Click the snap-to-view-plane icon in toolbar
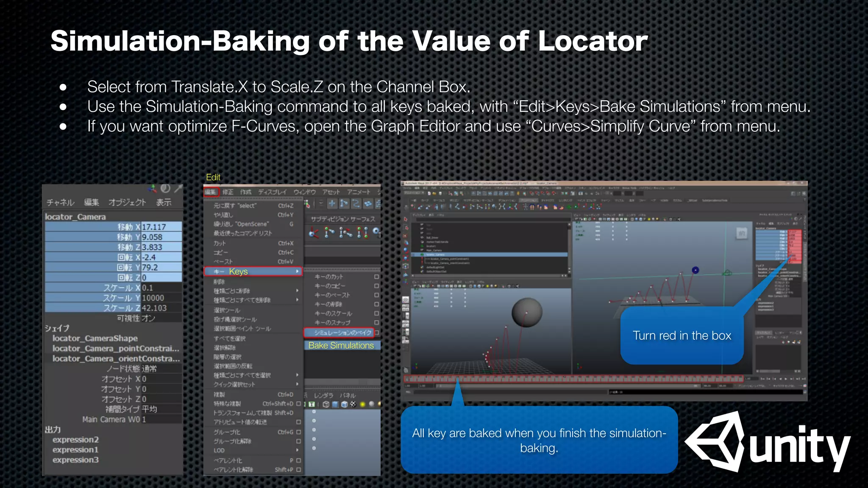This screenshot has width=868, height=488. click(x=368, y=204)
